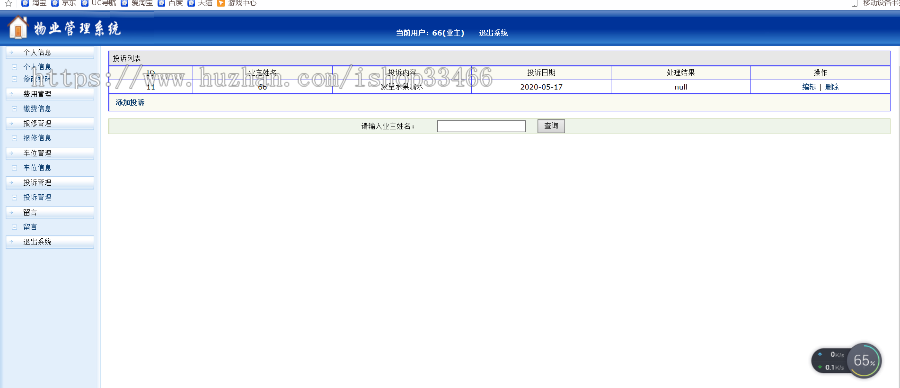
Task: Expand the 投诉管理 sidebar section header
Action: (x=49, y=183)
